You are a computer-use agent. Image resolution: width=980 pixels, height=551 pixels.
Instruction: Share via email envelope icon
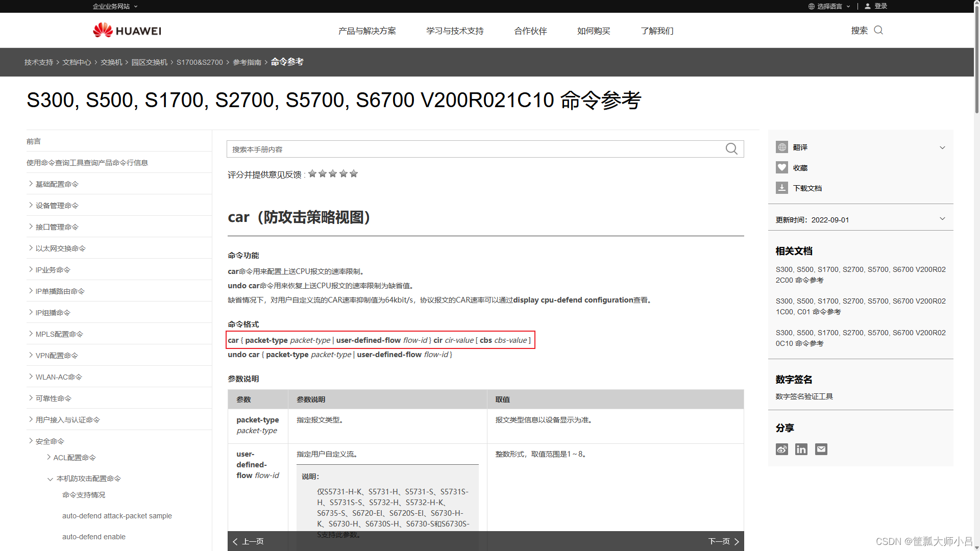tap(821, 449)
